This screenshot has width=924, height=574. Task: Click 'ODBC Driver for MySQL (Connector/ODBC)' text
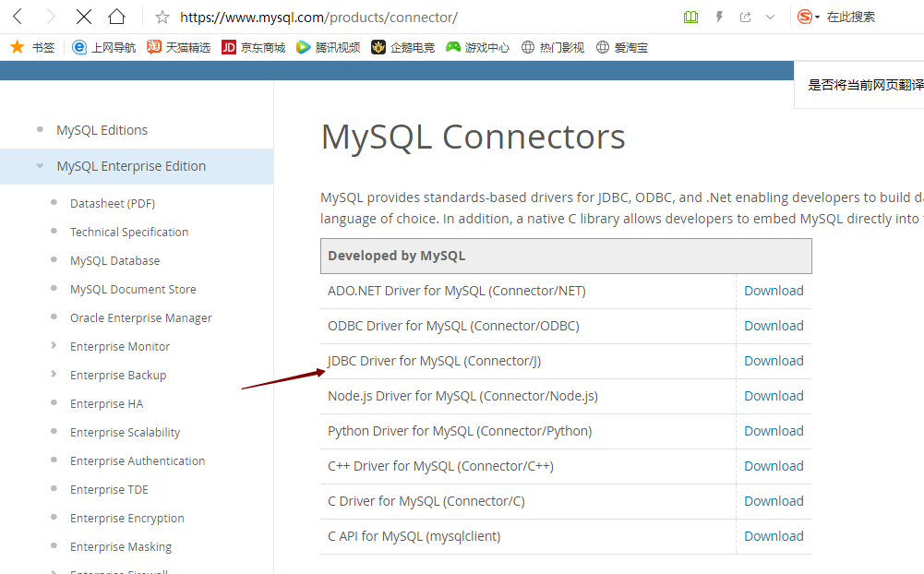coord(454,327)
